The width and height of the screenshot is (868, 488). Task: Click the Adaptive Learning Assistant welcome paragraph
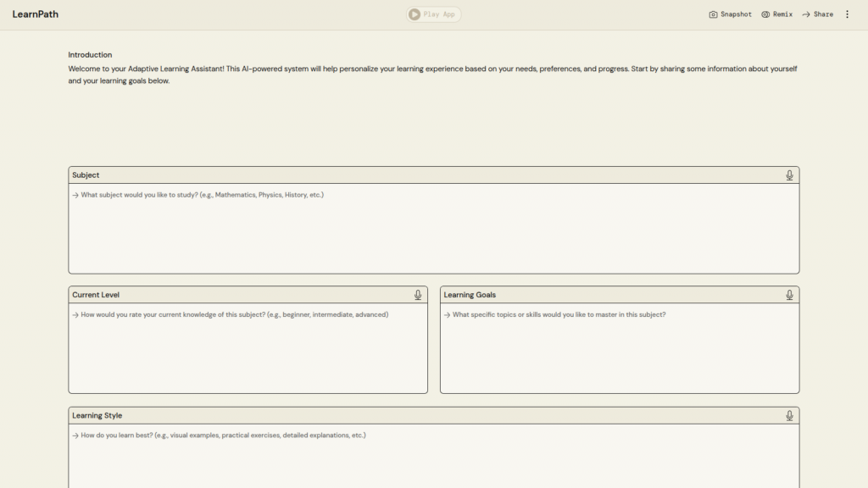click(433, 75)
